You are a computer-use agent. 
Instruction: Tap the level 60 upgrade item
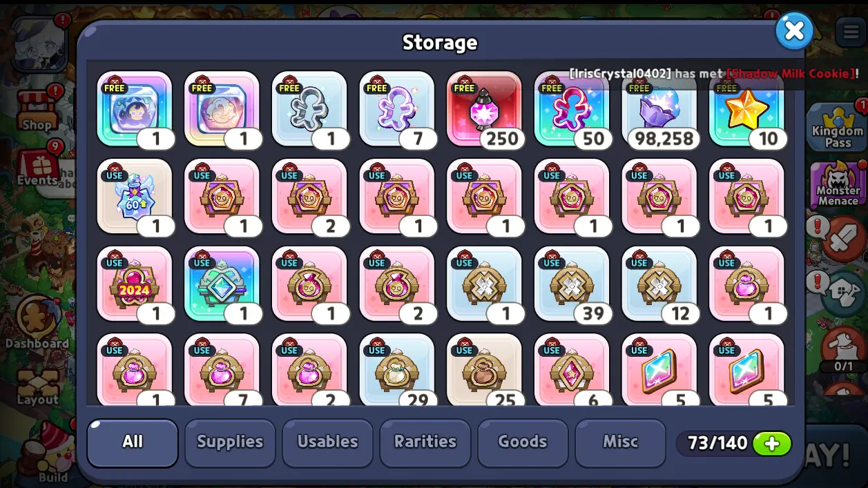(135, 197)
